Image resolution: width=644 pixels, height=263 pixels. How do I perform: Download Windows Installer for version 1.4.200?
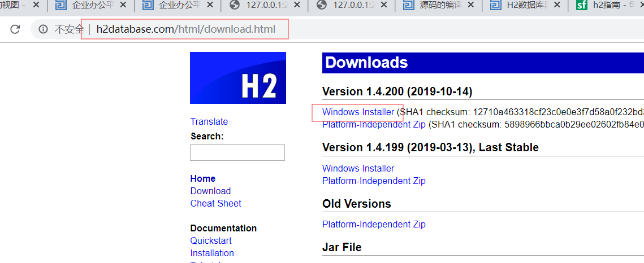click(358, 112)
